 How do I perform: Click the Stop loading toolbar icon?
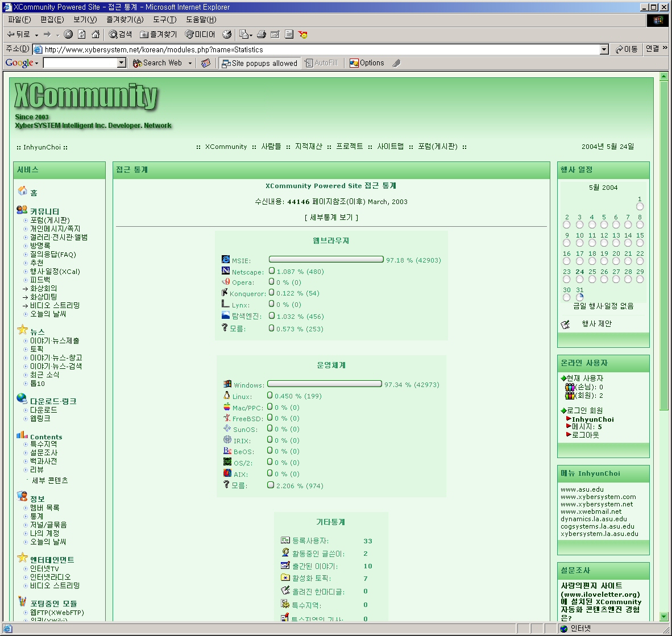click(68, 35)
